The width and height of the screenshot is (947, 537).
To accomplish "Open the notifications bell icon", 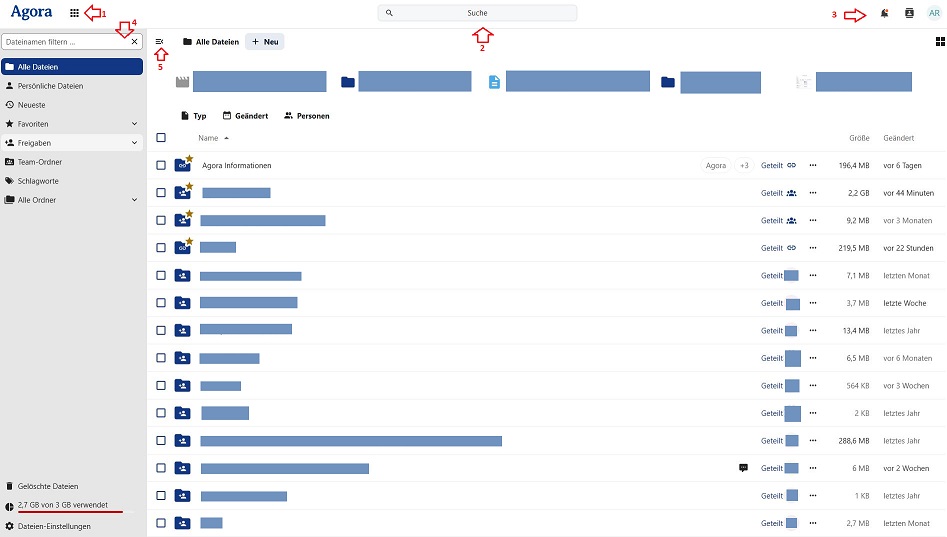I will coord(884,13).
